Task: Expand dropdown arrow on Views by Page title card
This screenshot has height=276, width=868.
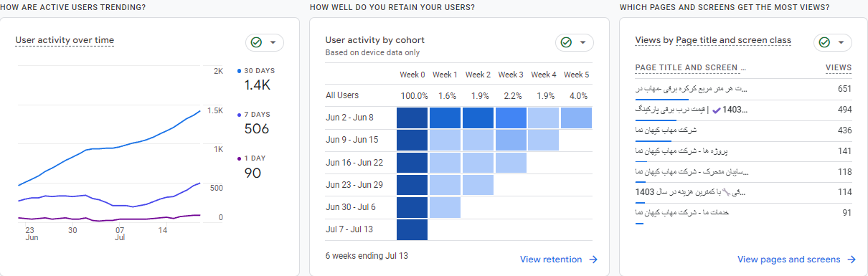Action: coord(841,42)
